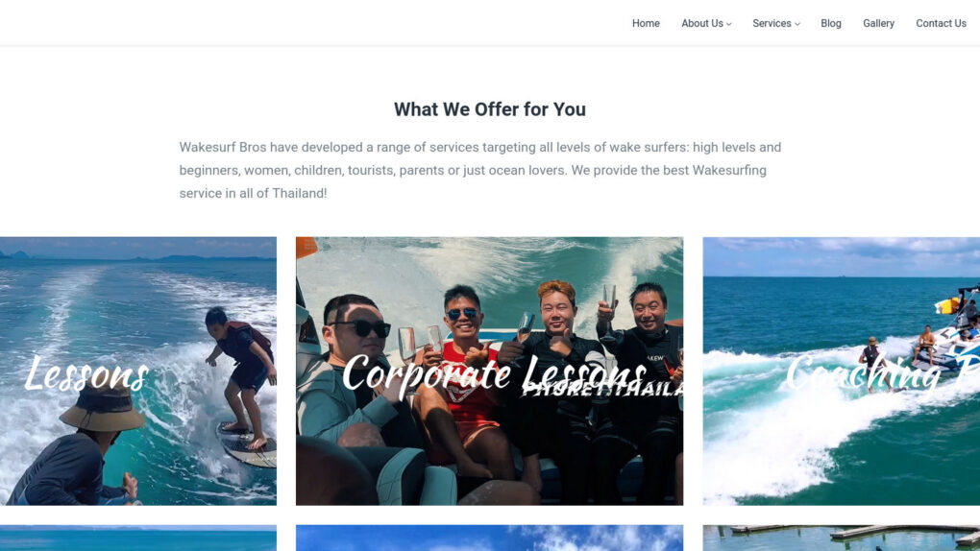The image size is (980, 551).
Task: Click the boy surfing in Lessons photo
Action: (241, 374)
